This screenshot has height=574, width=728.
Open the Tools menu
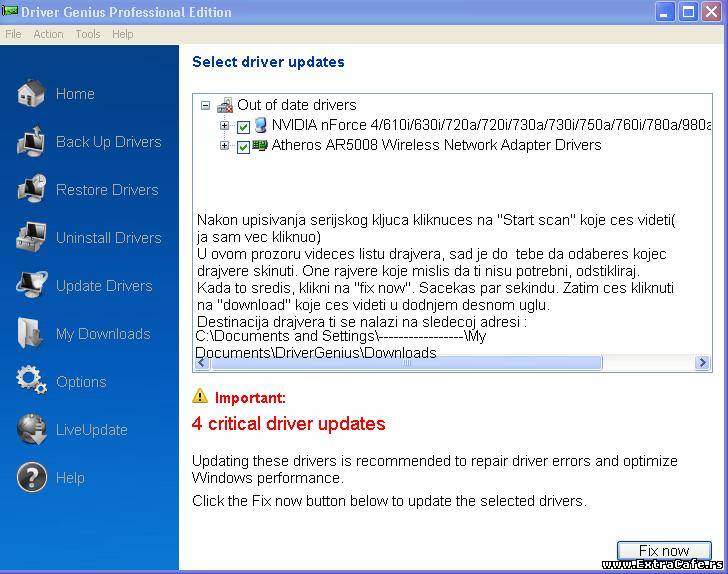(88, 34)
